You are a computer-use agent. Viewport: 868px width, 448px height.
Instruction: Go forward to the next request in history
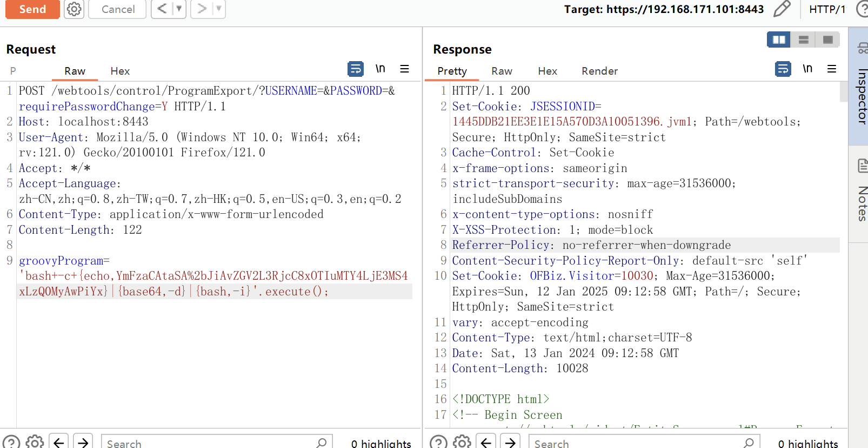[x=202, y=9]
